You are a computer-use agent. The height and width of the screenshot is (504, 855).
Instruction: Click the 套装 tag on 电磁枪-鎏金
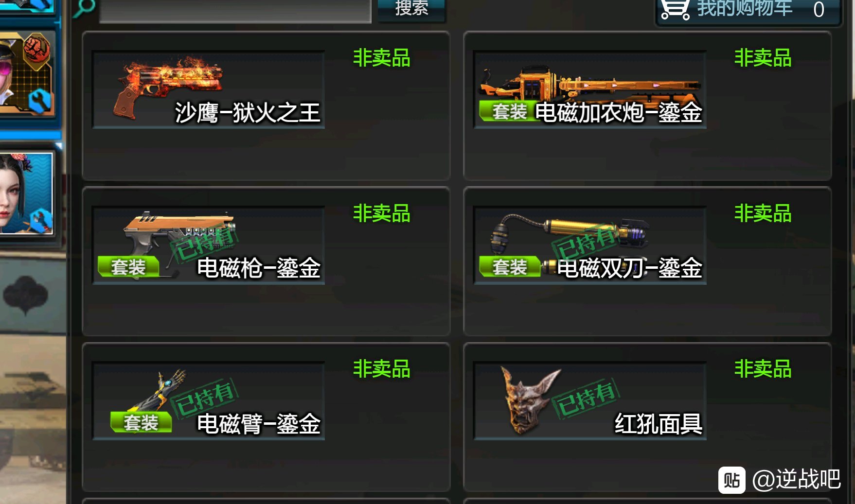click(128, 267)
